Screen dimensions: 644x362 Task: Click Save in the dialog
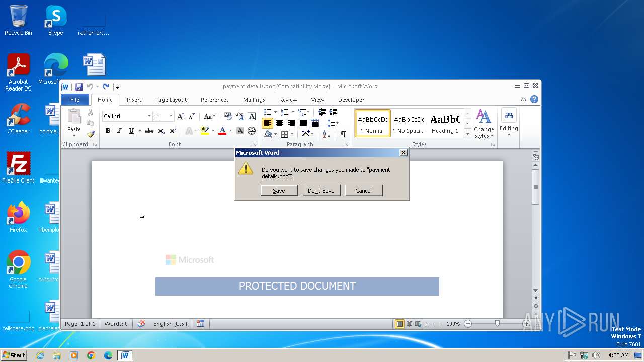(279, 191)
